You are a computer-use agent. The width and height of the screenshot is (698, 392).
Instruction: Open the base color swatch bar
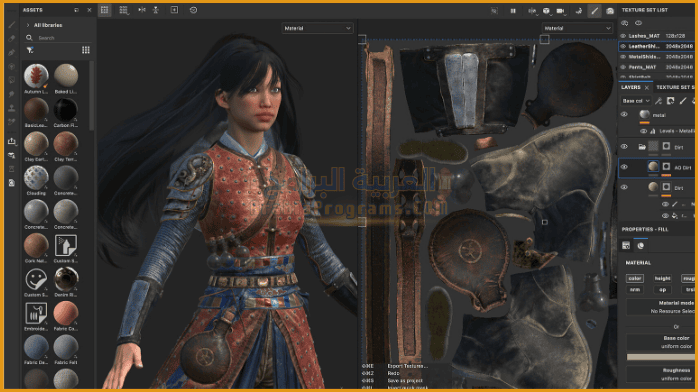coord(661,357)
